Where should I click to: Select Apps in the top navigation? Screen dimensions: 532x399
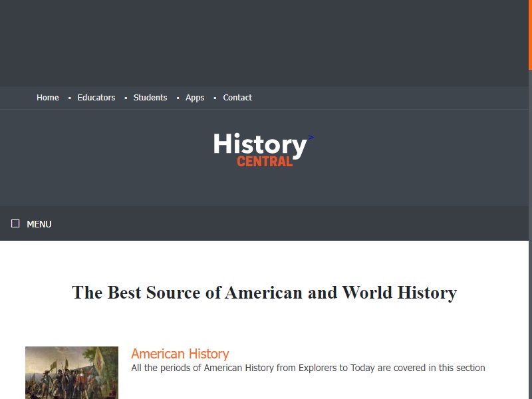tap(195, 98)
